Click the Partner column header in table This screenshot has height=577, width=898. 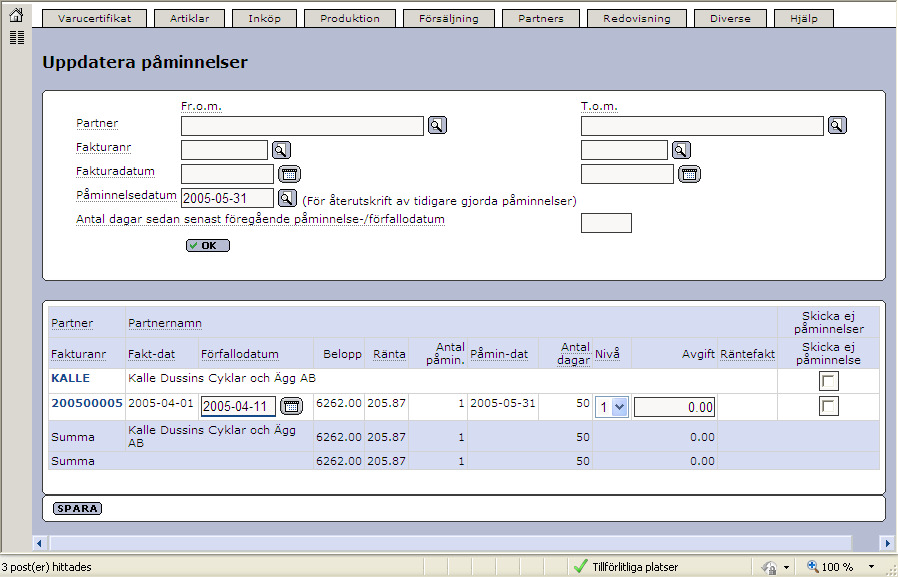(72, 323)
